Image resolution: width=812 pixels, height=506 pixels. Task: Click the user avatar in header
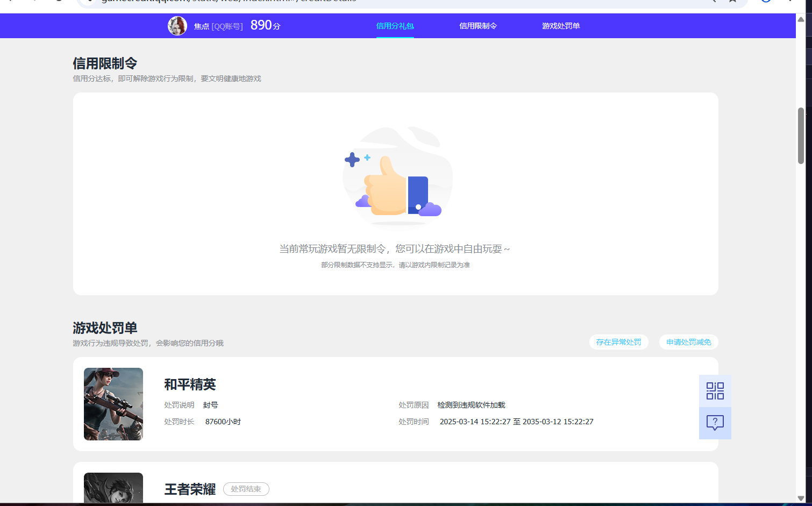pyautogui.click(x=177, y=26)
